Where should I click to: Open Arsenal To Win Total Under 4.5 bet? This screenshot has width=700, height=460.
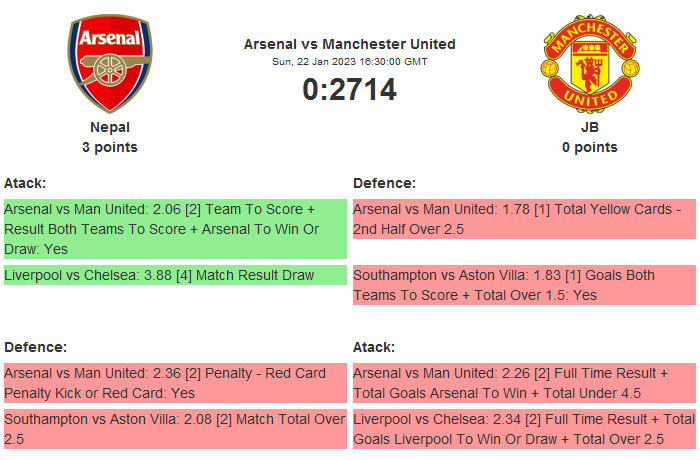point(524,383)
